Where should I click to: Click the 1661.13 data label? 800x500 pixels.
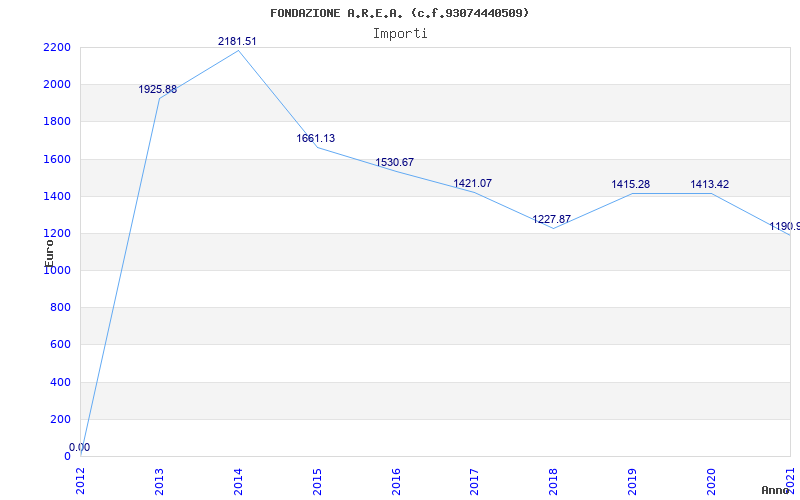[x=316, y=138]
